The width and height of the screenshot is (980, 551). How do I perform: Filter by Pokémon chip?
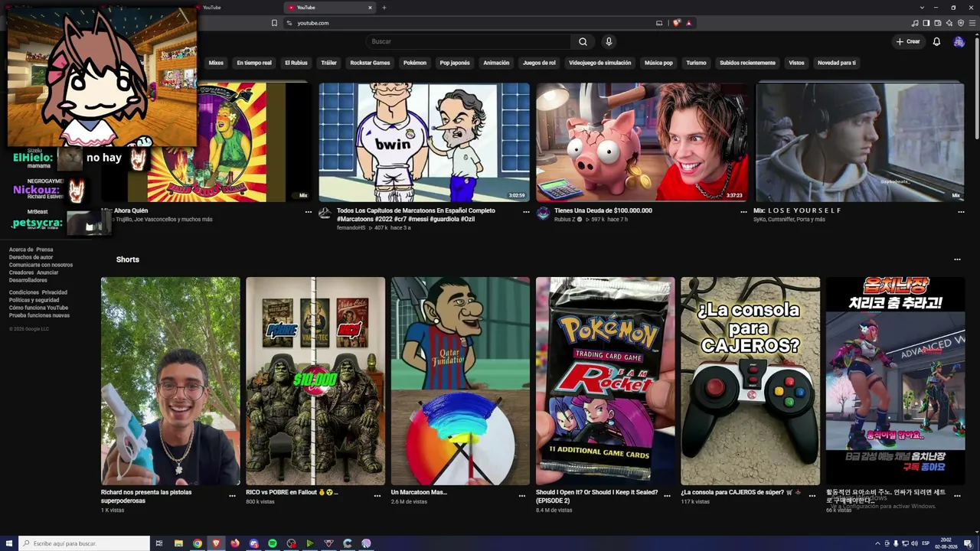pyautogui.click(x=415, y=63)
